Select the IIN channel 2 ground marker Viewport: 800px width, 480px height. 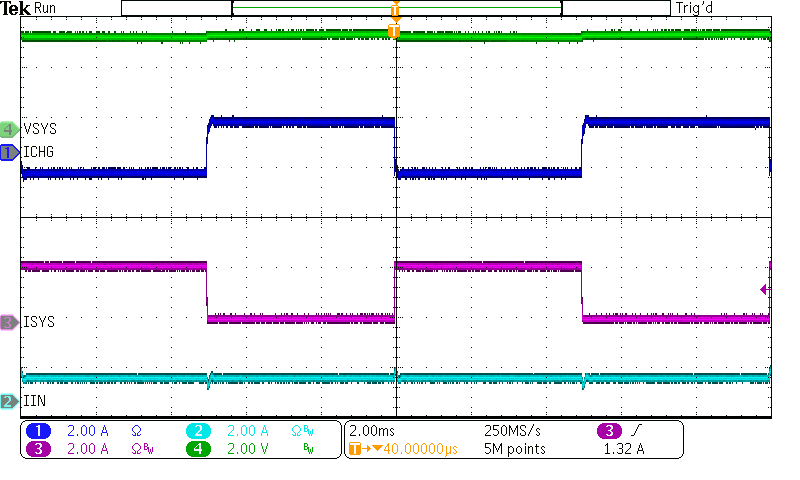pos(9,401)
